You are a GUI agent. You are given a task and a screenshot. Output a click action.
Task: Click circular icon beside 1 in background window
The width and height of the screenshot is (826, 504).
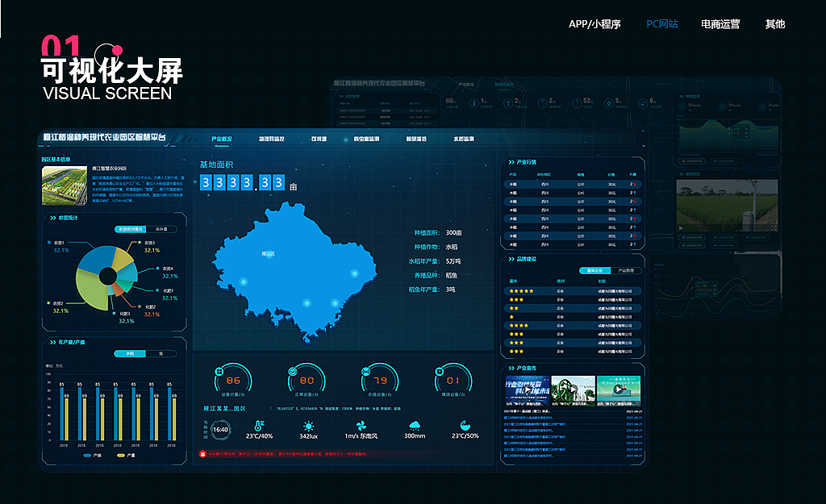(474, 103)
